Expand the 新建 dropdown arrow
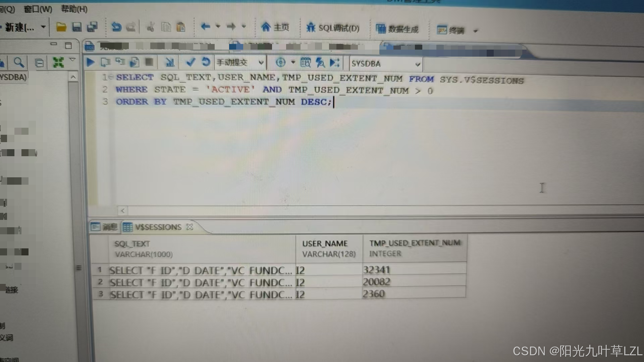 43,27
